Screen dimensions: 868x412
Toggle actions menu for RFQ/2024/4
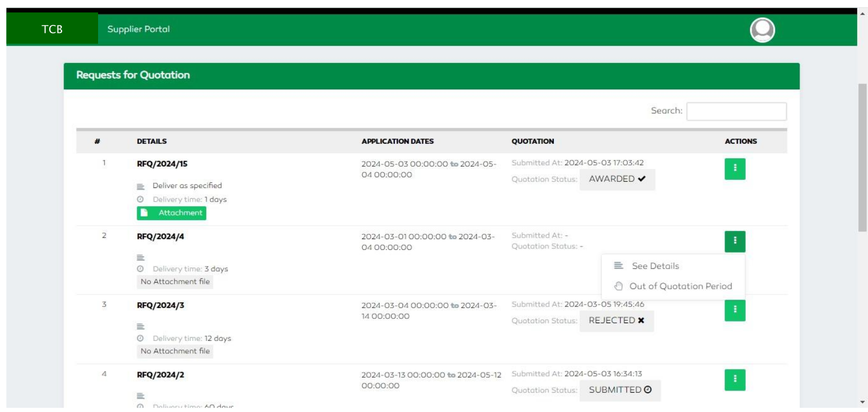click(735, 241)
